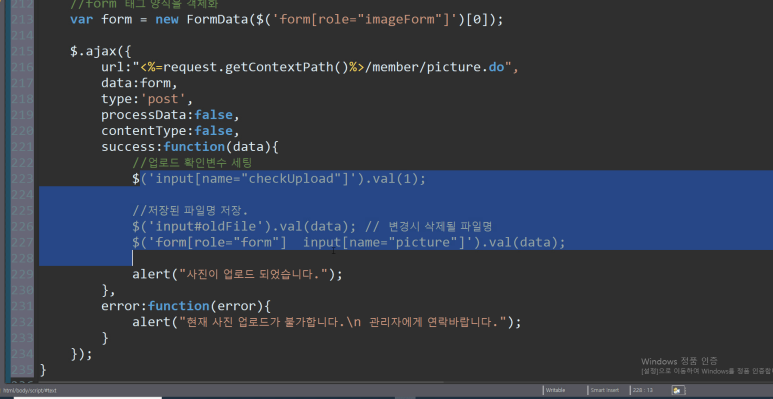Click the Writable status bar entry

[x=555, y=390]
